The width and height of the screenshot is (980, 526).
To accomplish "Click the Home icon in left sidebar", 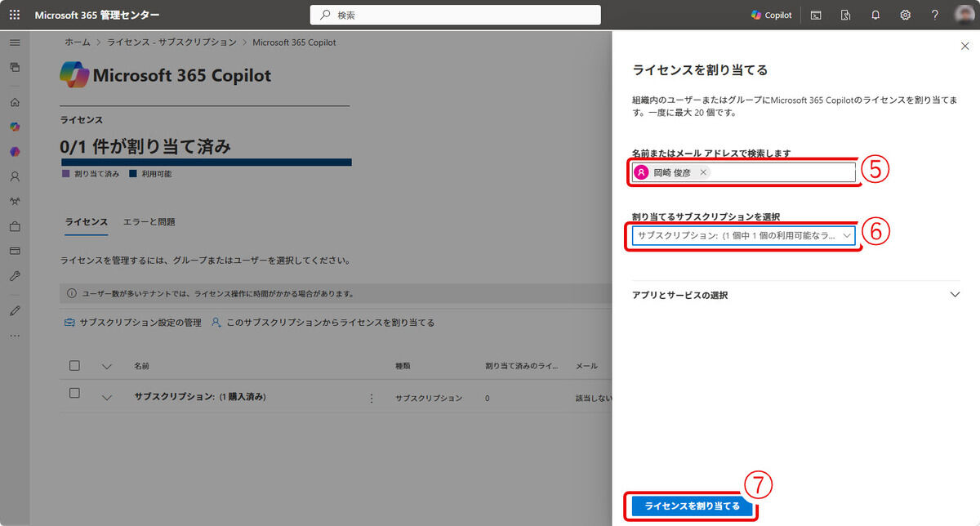I will [x=15, y=102].
